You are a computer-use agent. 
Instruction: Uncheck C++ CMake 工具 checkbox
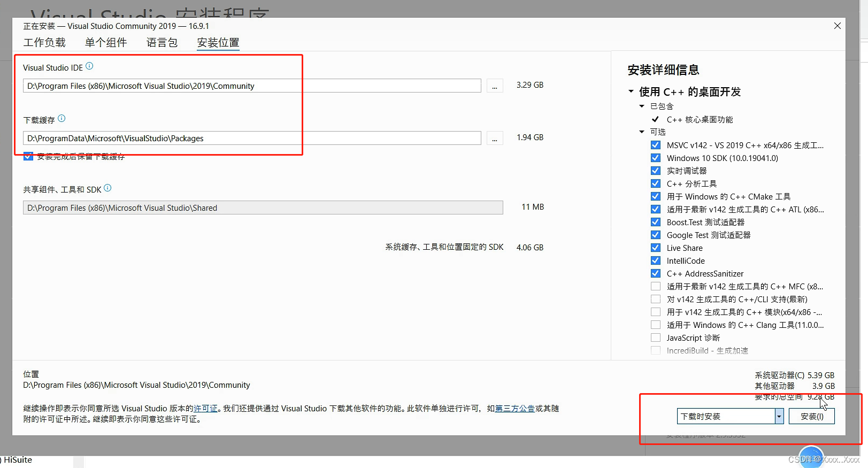tap(656, 196)
